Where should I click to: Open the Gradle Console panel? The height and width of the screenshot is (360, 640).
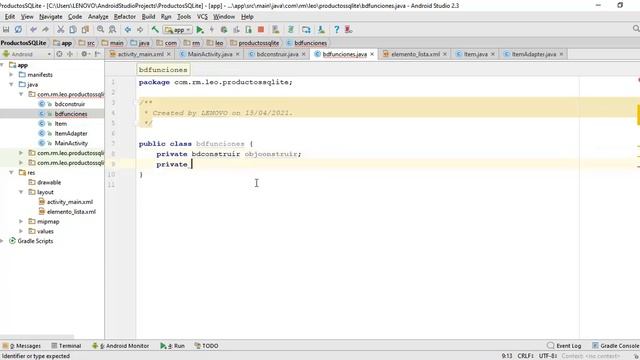pos(616,346)
